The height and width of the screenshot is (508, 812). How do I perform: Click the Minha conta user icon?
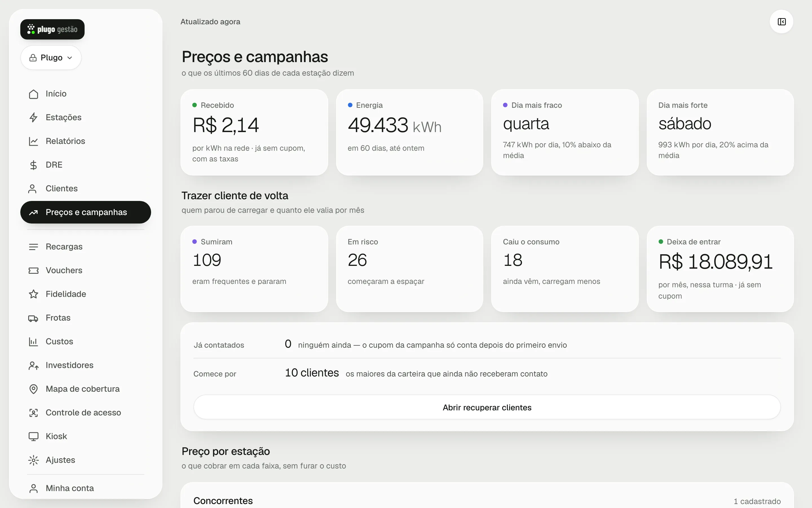33,489
